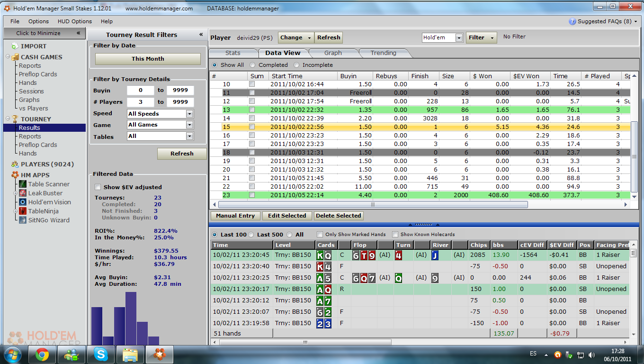The image size is (644, 364).
Task: Click the CASH GAMES chips icon
Action: coord(14,57)
